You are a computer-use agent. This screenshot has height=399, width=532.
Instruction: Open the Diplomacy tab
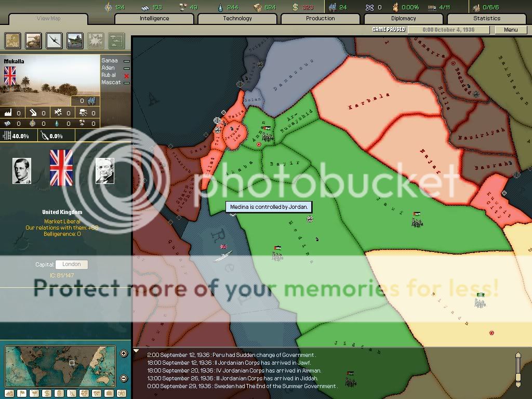tap(403, 19)
